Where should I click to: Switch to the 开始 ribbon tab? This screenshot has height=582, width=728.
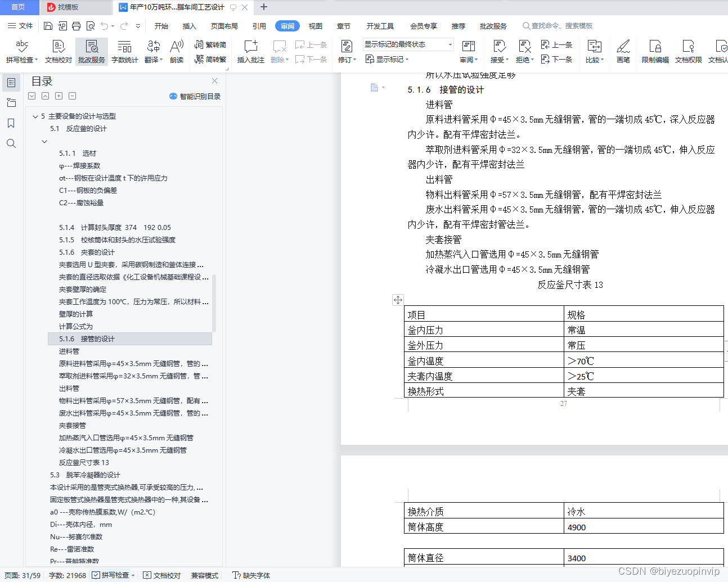[x=161, y=26]
